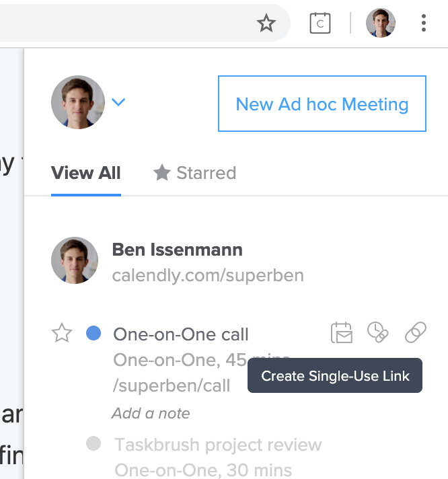448x479 pixels.
Task: Click the blue color dot of One-on-One call
Action: (x=94, y=333)
